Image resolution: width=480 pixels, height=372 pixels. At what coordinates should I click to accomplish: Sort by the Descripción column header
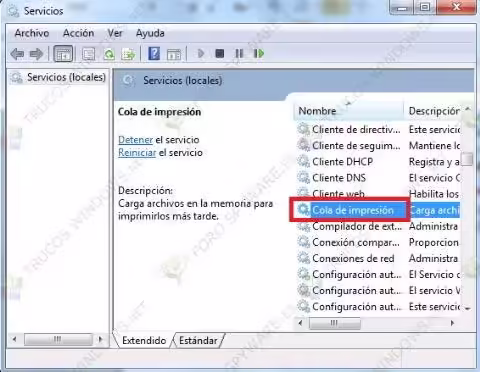pyautogui.click(x=433, y=111)
